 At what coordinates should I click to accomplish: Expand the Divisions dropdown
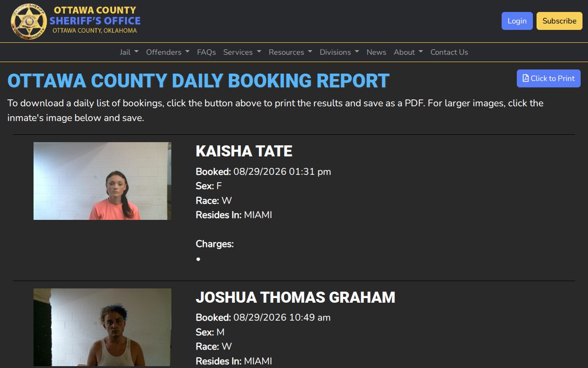click(x=339, y=52)
